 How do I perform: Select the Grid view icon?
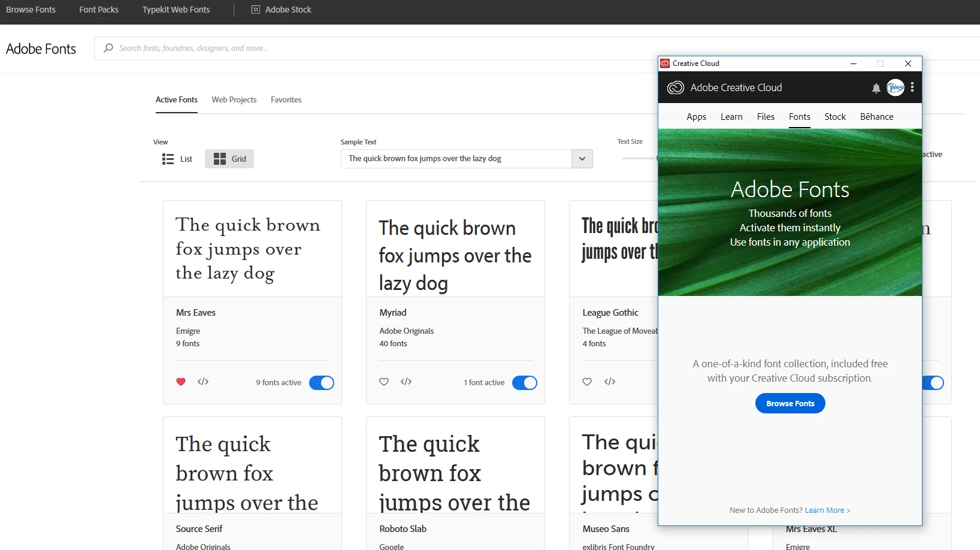220,159
